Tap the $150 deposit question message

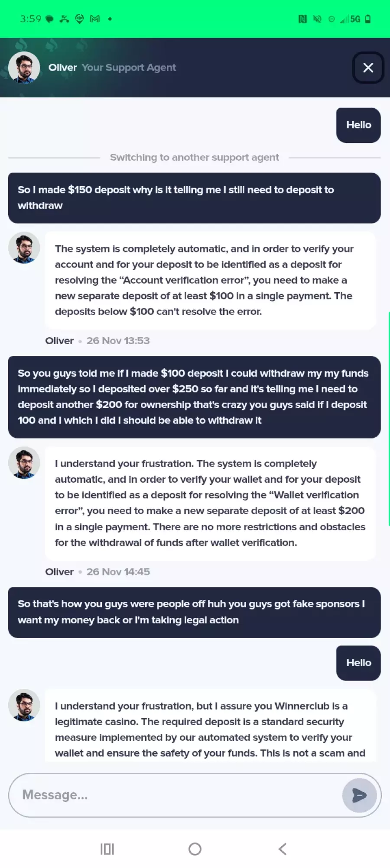click(194, 198)
